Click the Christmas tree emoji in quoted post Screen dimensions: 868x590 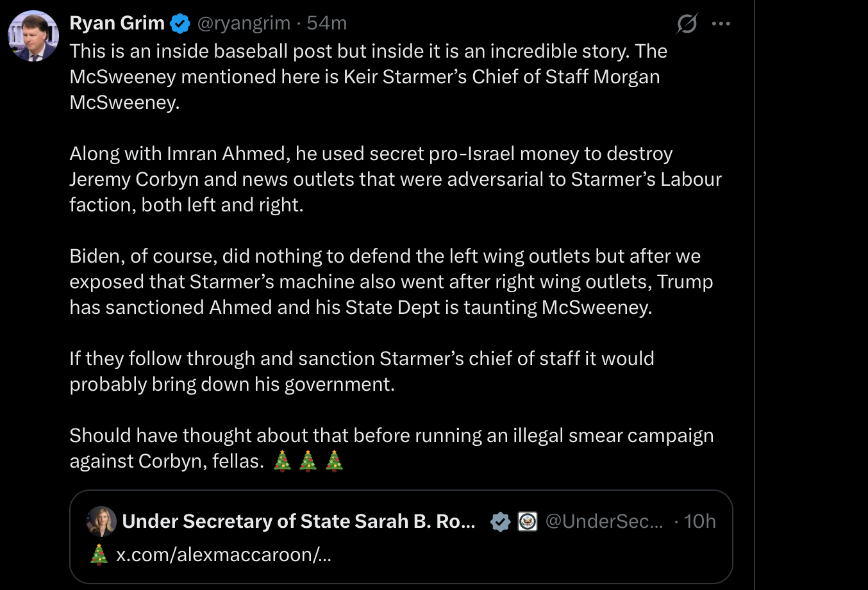[x=99, y=554]
